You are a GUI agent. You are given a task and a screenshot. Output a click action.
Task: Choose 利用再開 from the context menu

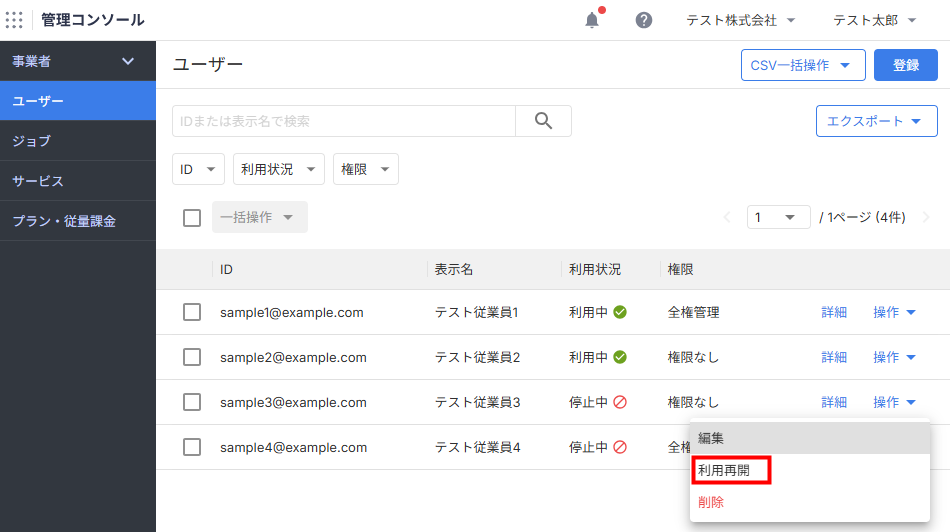point(731,470)
